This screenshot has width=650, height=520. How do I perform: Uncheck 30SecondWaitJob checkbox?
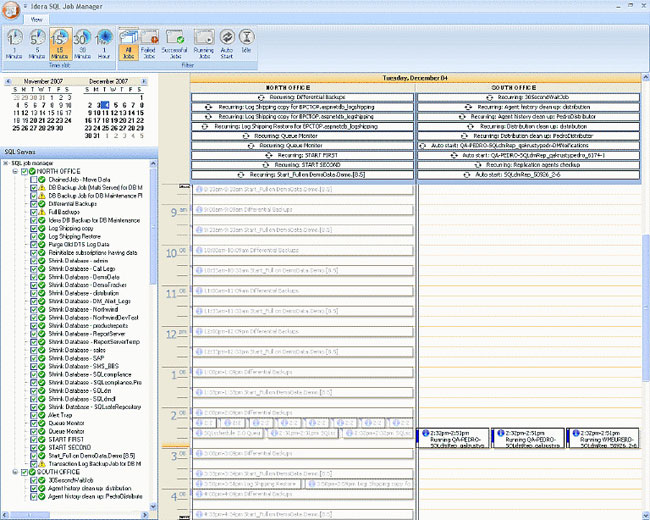tap(34, 480)
